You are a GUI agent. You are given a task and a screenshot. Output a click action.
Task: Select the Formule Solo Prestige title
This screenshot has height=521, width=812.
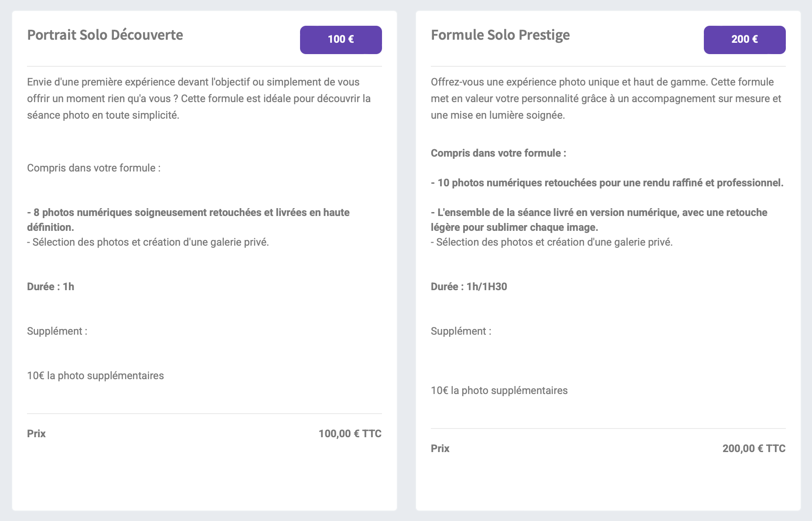500,35
